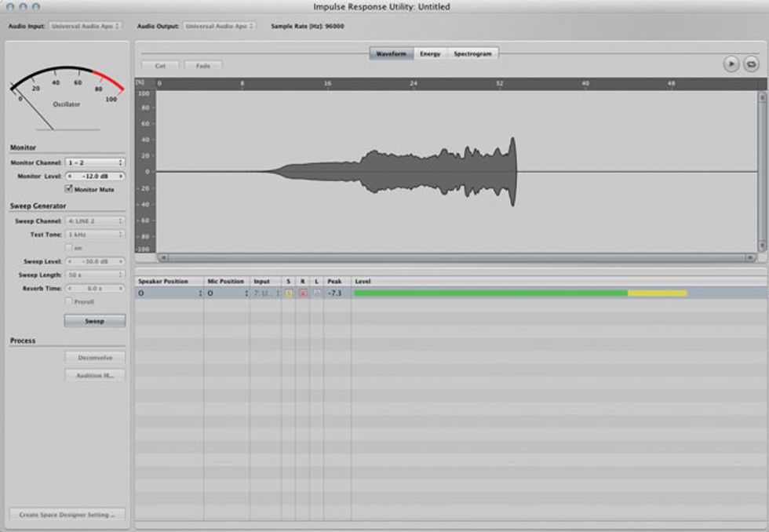This screenshot has width=769, height=532.
Task: Start the Sweep
Action: coord(95,321)
